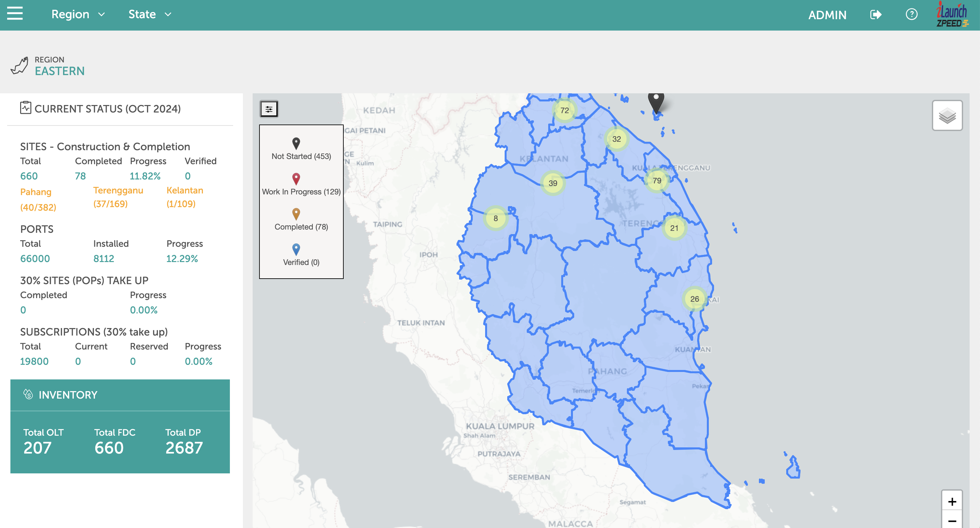Toggle the map legend filter button
The height and width of the screenshot is (528, 980).
[x=269, y=110]
